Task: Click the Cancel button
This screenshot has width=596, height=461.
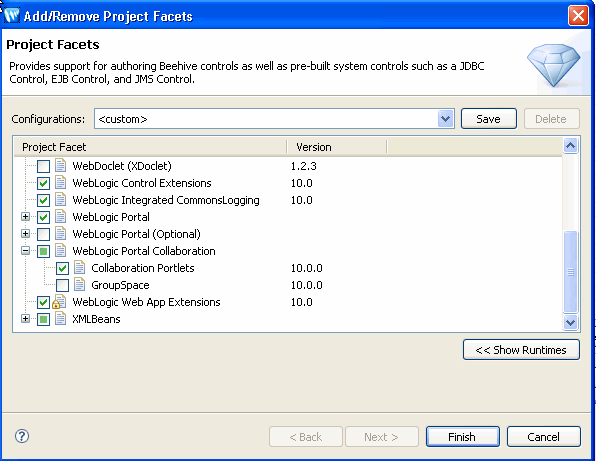Action: pyautogui.click(x=543, y=437)
